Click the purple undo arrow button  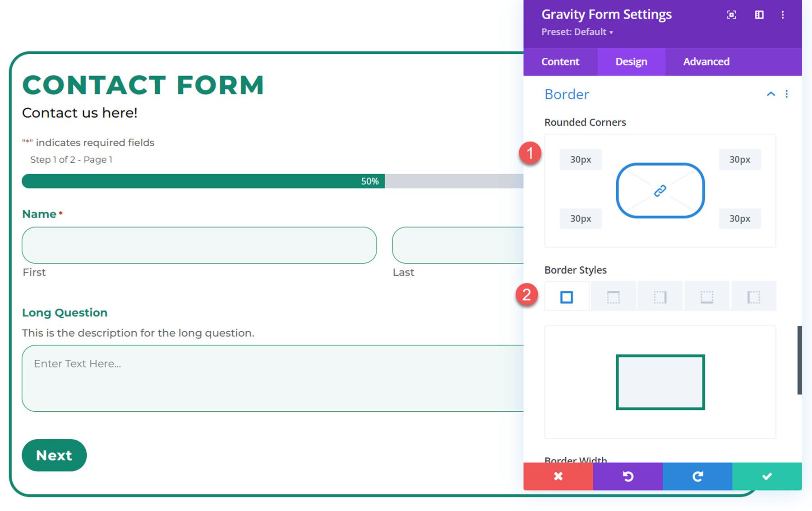point(627,476)
